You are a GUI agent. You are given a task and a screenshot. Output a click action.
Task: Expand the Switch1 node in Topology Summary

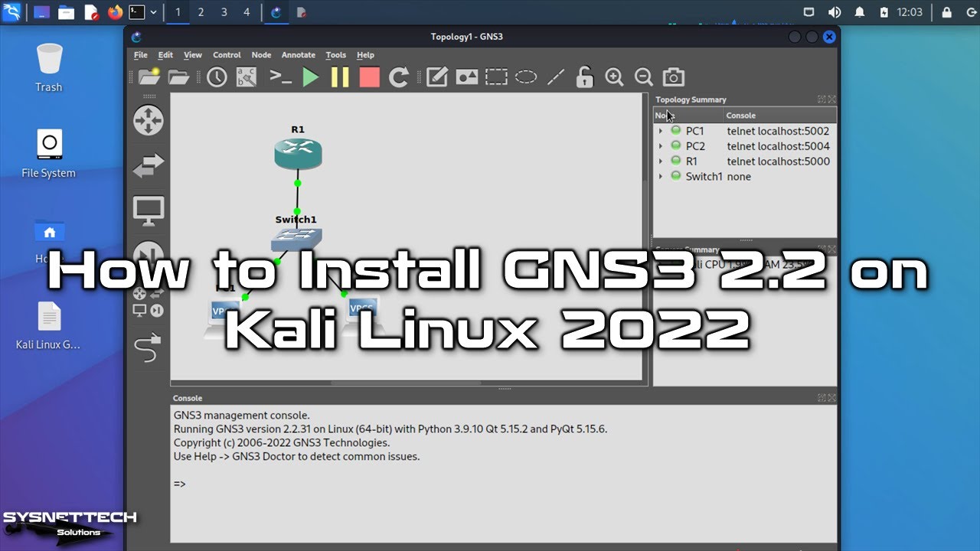pyautogui.click(x=661, y=177)
